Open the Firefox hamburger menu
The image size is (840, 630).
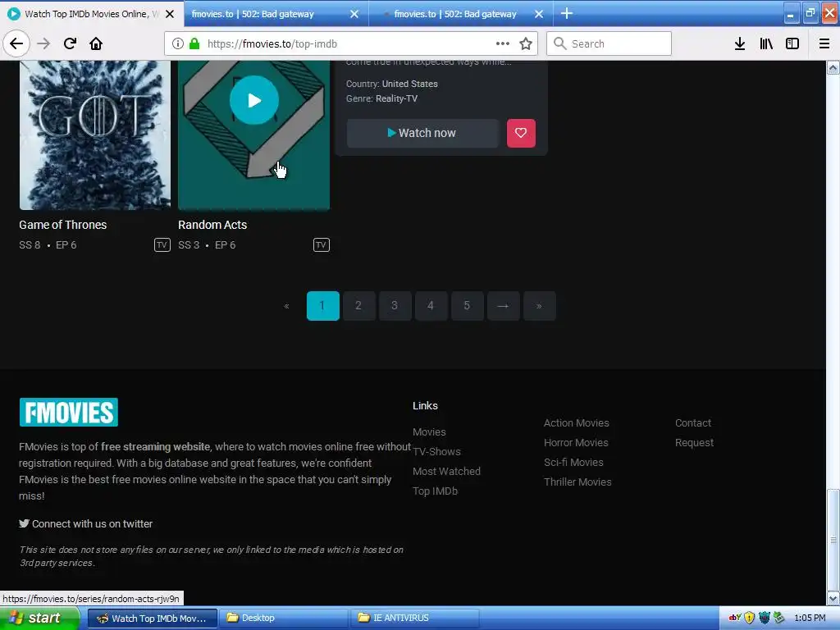point(824,43)
